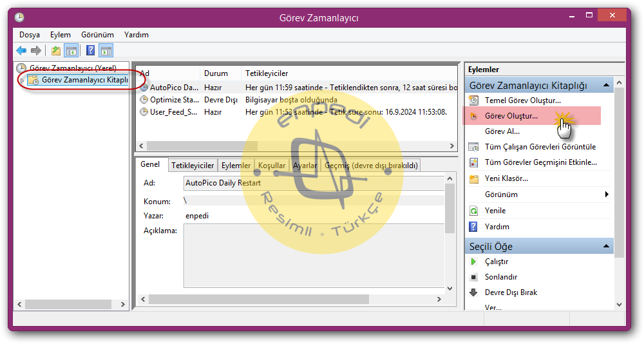
Task: Click the details pane bottom scrollbar right arrow
Action: (x=439, y=299)
